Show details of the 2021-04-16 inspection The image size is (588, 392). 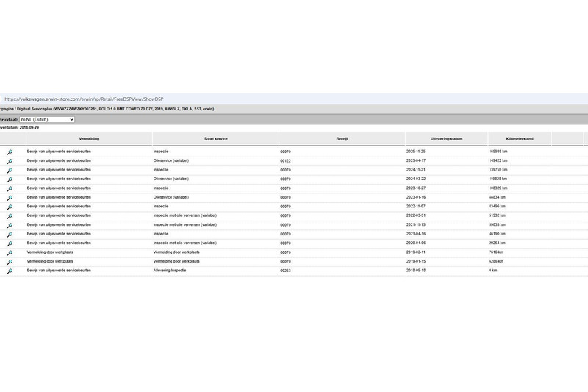(x=10, y=235)
